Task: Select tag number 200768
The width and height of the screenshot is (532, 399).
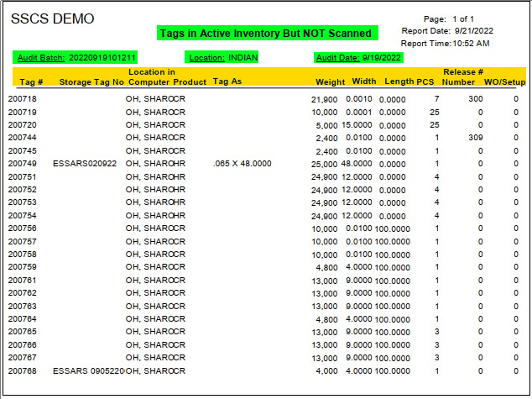Action: 22,370
